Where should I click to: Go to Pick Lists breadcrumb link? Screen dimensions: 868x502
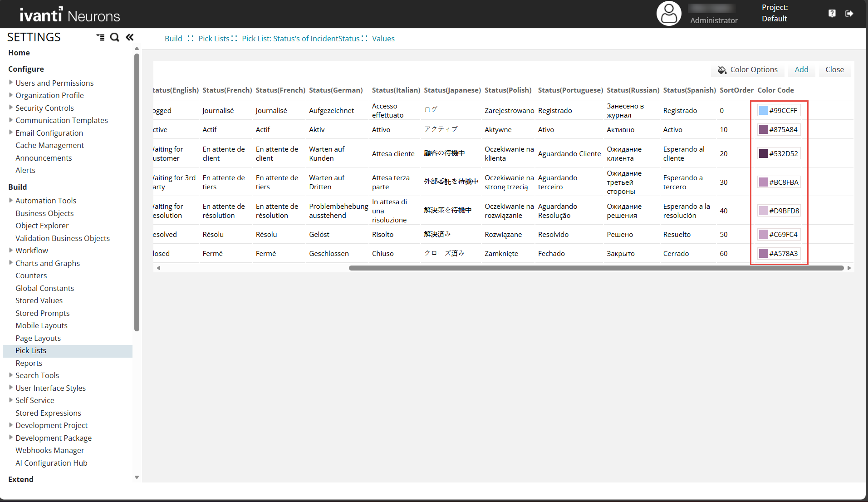coord(214,39)
